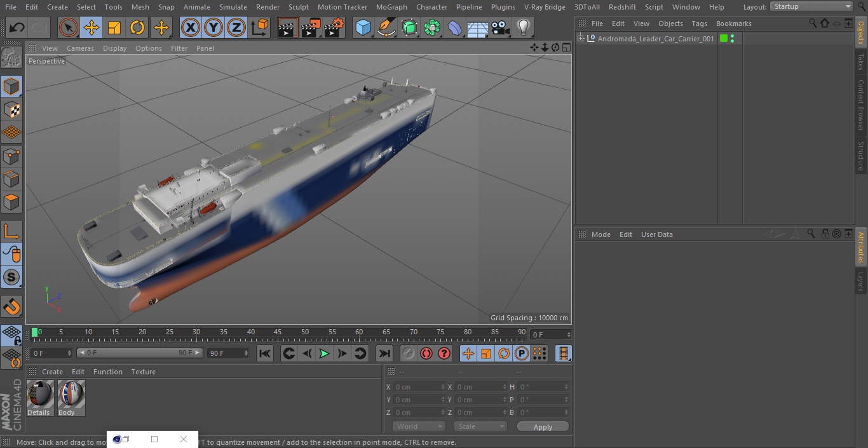Toggle Z axis lock
Viewport: 868px width, 448px height.
(236, 27)
